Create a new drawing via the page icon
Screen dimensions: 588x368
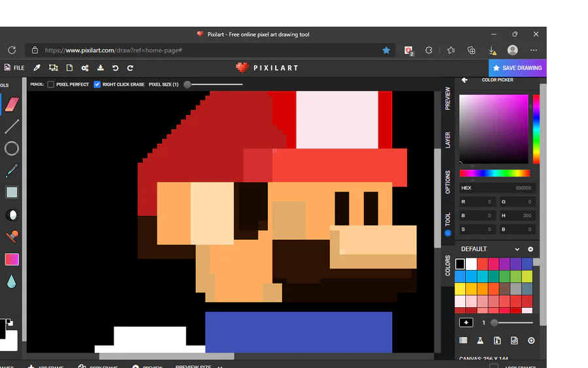(x=69, y=68)
